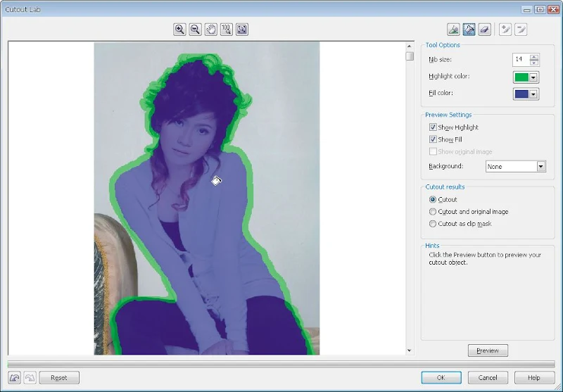Uncheck the Show Fill checkbox
Image resolution: width=563 pixels, height=392 pixels.
tap(433, 139)
